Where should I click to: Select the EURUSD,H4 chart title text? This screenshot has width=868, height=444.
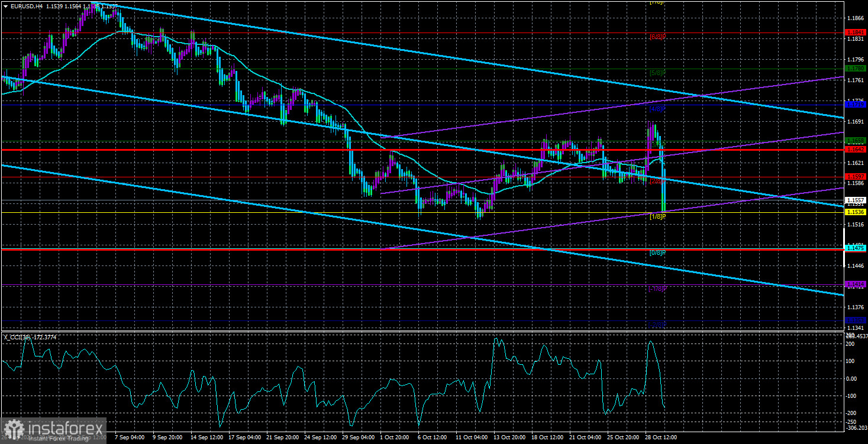click(25, 6)
